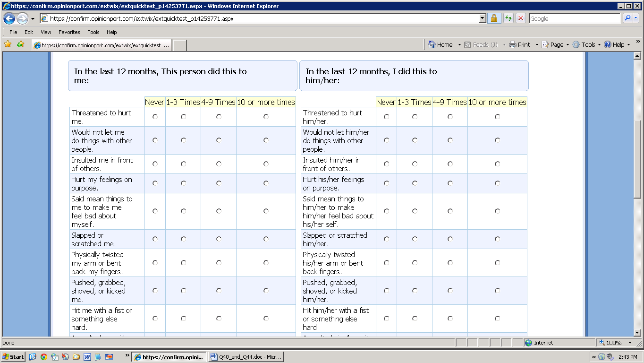This screenshot has height=363, width=644.
Task: Open a new blank tab
Action: pos(179,45)
